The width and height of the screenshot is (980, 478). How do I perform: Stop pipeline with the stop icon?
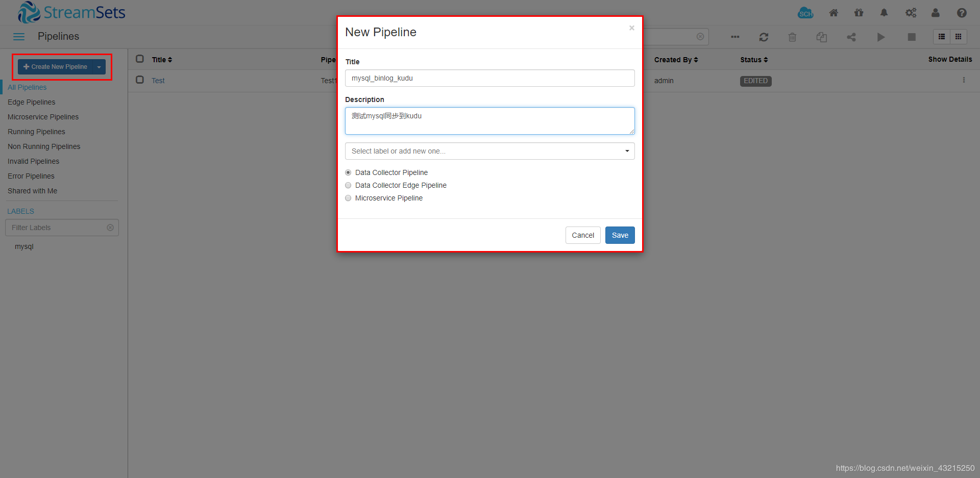(912, 37)
